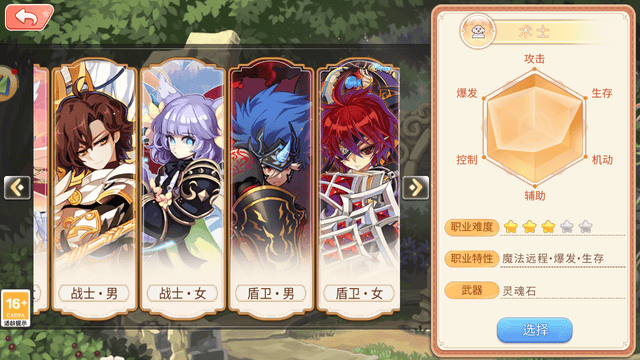
Task: Click the orange hexagon stats radar chart
Action: click(534, 127)
